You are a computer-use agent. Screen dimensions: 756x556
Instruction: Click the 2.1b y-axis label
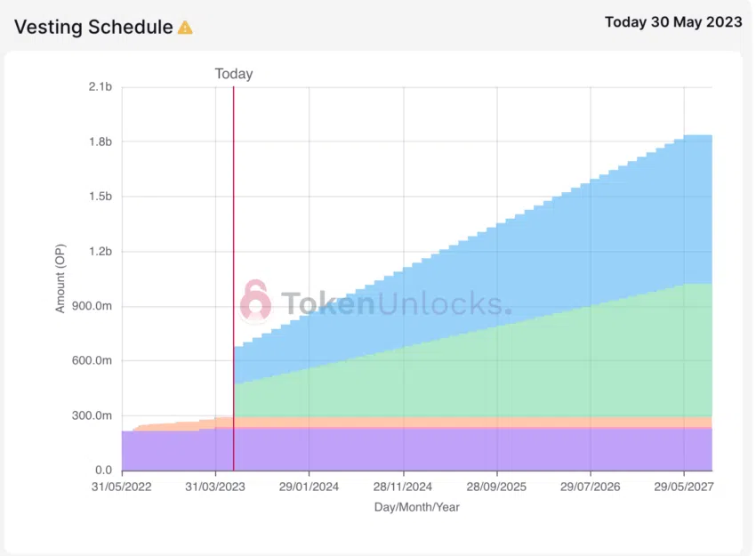pyautogui.click(x=101, y=86)
